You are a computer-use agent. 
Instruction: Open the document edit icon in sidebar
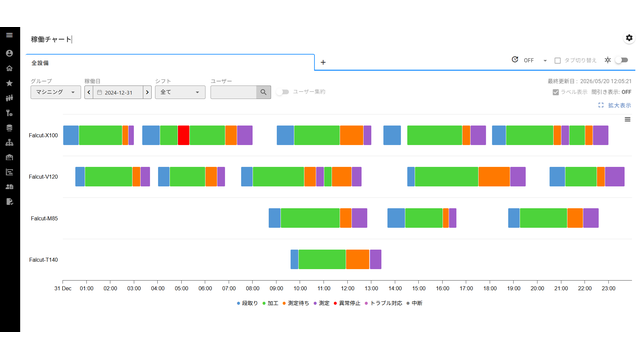coord(9,202)
